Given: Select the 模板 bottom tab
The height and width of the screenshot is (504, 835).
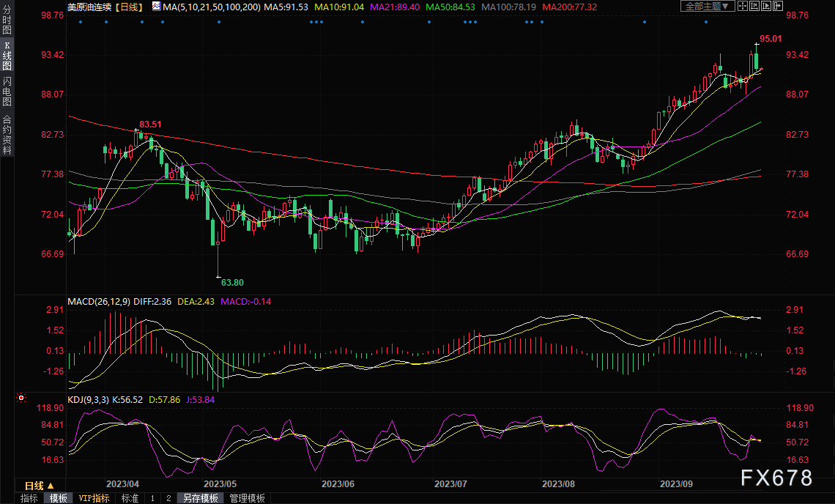Looking at the screenshot, I should pyautogui.click(x=59, y=498).
